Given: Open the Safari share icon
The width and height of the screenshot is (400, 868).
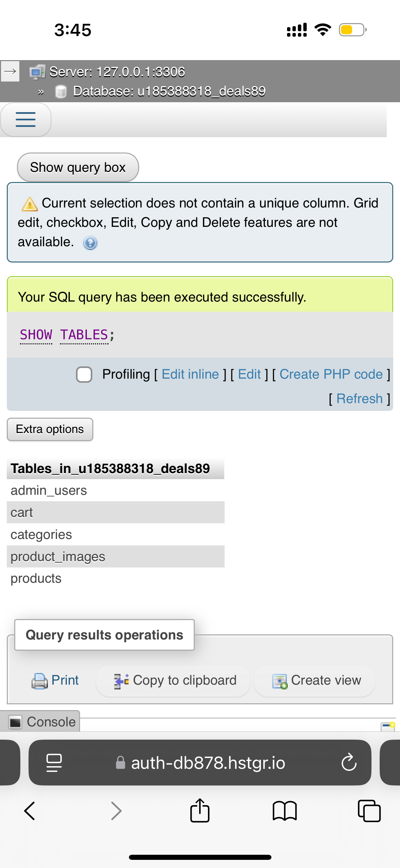Looking at the screenshot, I should 200,810.
